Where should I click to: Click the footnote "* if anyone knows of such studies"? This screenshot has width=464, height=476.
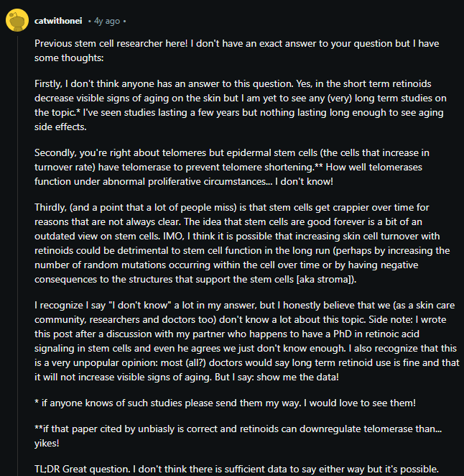pos(225,403)
